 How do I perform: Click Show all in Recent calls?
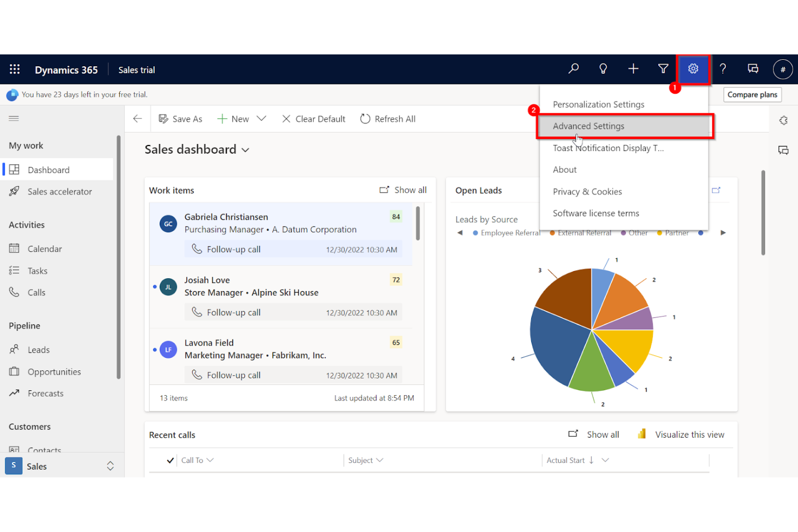(594, 434)
